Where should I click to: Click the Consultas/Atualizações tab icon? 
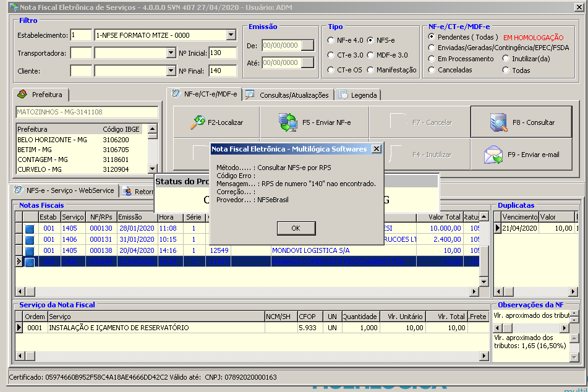coord(250,95)
